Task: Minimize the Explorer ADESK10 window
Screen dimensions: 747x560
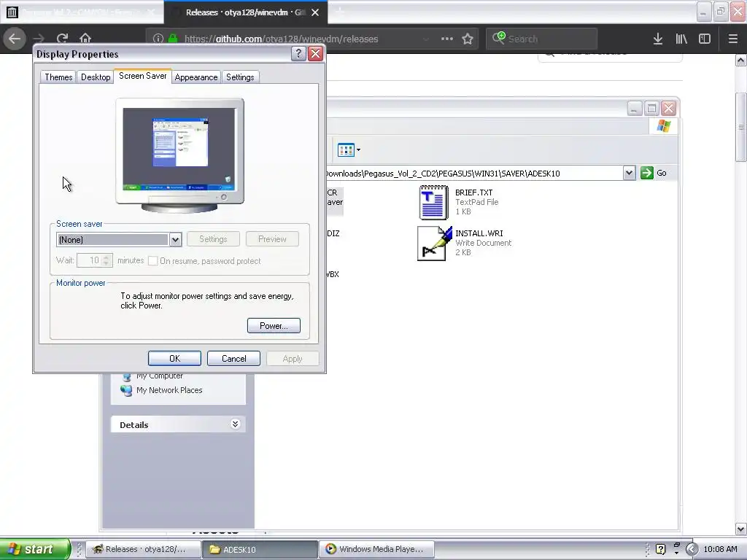Action: coord(634,109)
